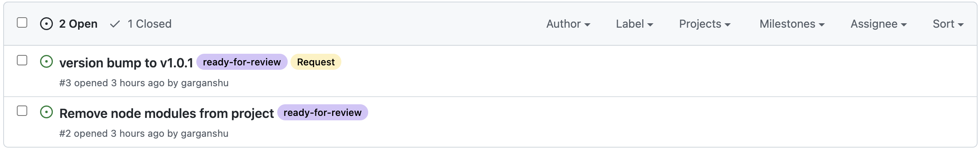Select the checkbox for version bump to v1.0.1
The width and height of the screenshot is (980, 150).
pos(22,60)
